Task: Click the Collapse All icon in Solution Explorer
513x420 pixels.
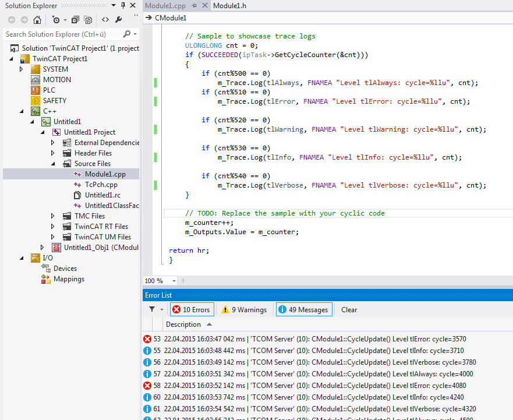Action: tap(75, 20)
